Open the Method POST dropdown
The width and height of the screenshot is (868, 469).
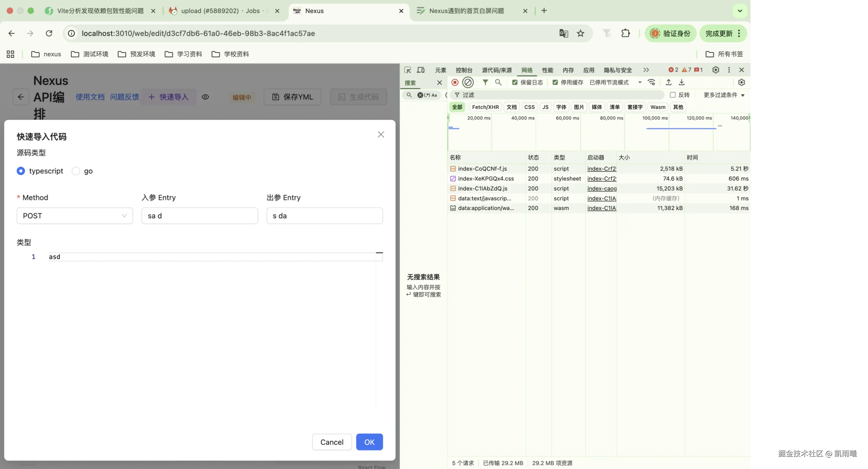point(75,216)
